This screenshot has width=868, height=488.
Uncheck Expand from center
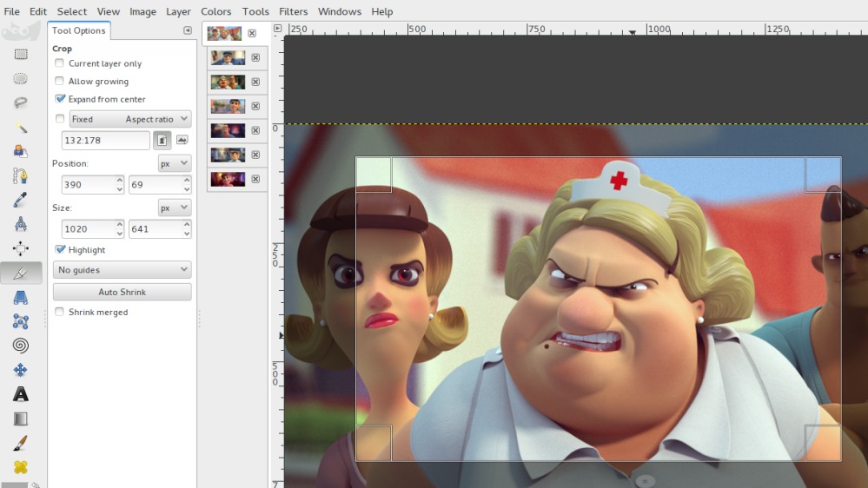(x=60, y=99)
